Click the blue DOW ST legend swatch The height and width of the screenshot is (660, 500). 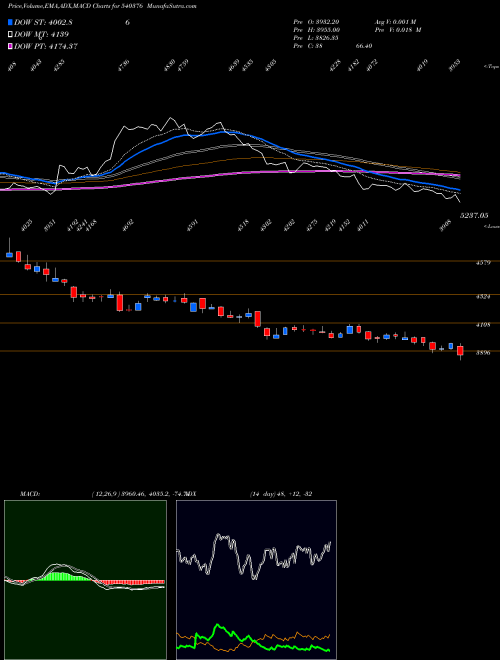pyautogui.click(x=10, y=23)
